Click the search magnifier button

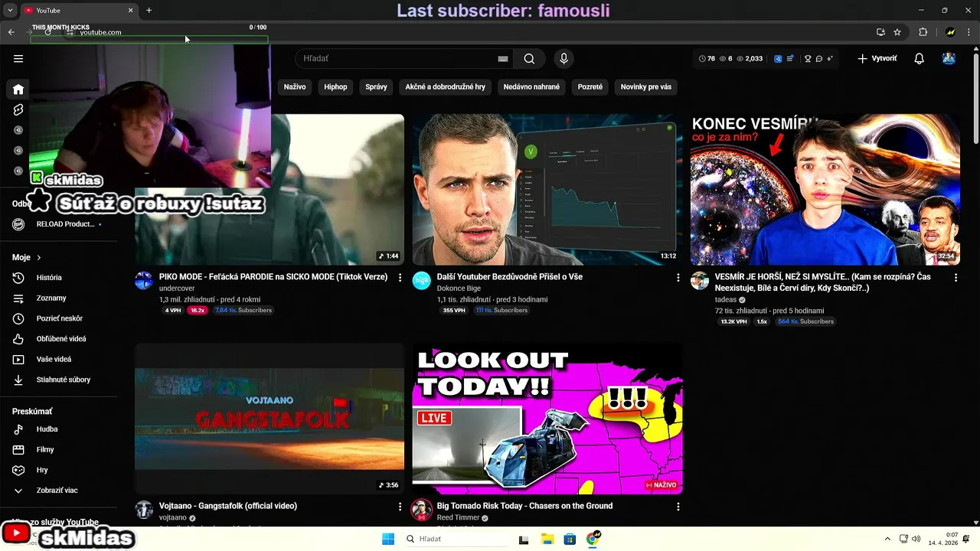click(529, 59)
